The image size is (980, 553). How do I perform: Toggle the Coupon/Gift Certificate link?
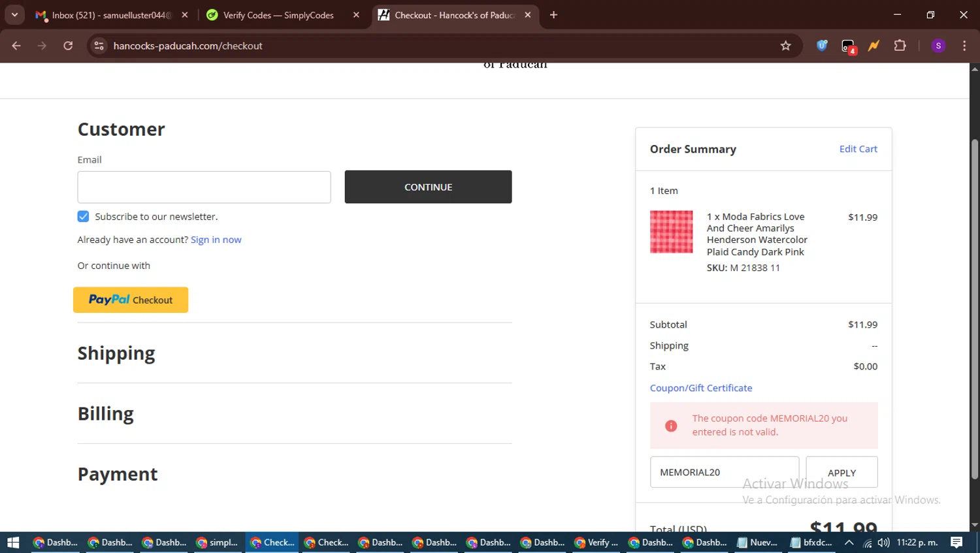click(x=701, y=388)
